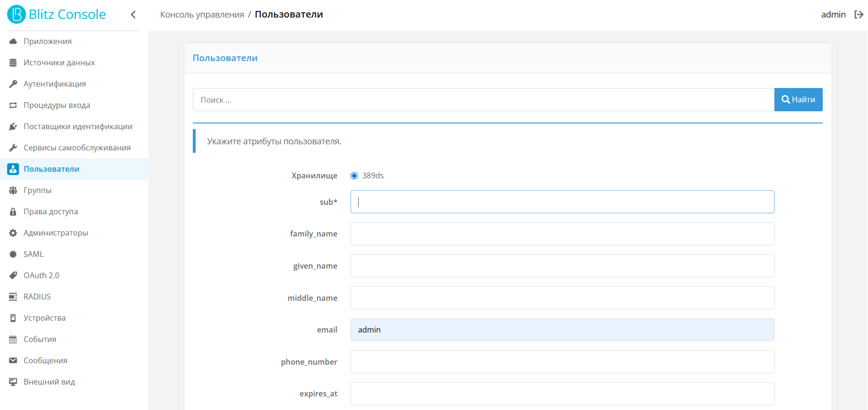Open the SAML menu item
868x410 pixels.
[x=34, y=254]
